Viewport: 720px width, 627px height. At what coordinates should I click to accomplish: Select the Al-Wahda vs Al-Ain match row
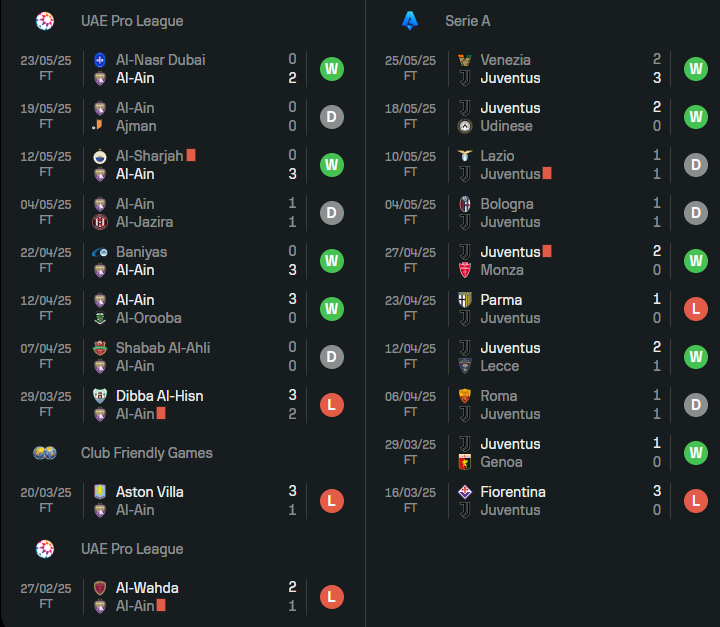pyautogui.click(x=182, y=597)
